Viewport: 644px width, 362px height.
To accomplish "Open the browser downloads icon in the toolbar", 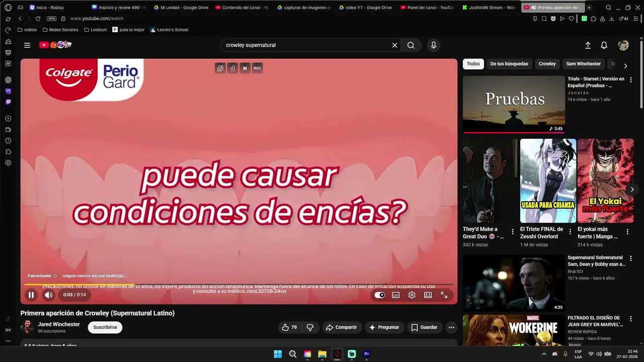I will pyautogui.click(x=611, y=19).
